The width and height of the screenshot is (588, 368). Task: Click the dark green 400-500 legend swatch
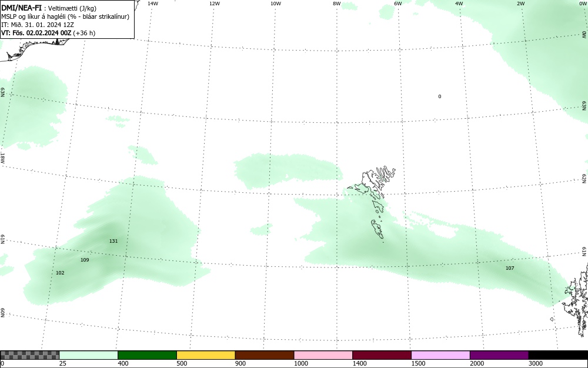point(147,355)
